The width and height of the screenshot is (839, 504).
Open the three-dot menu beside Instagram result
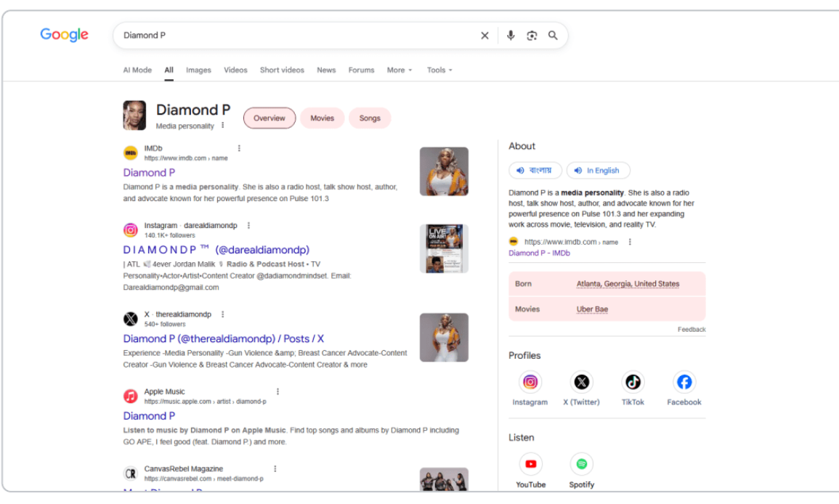tap(248, 225)
